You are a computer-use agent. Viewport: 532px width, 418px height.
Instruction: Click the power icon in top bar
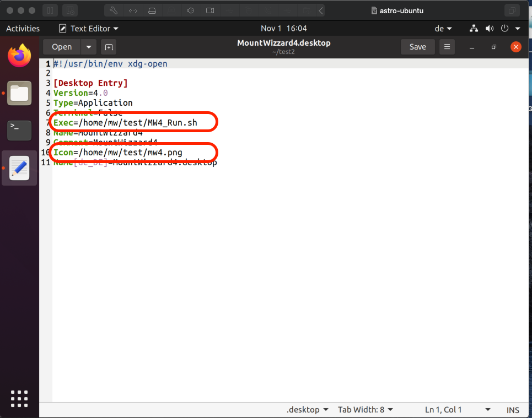pyautogui.click(x=504, y=29)
